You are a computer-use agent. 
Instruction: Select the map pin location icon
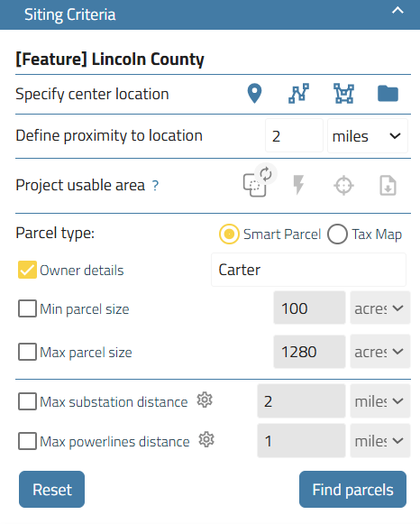(254, 94)
